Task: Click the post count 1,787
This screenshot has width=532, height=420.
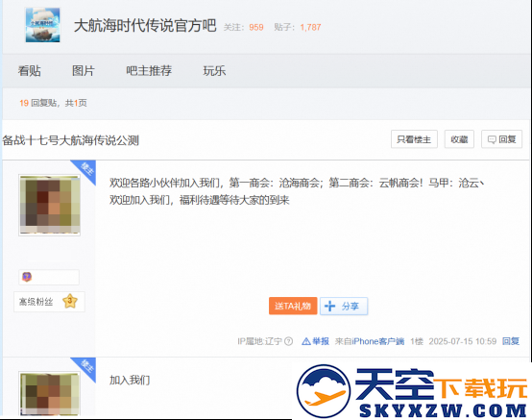Action: coord(310,27)
